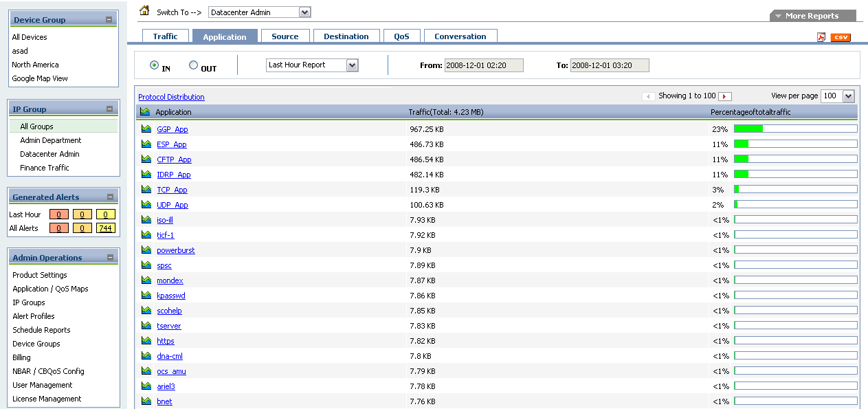This screenshot has height=409, width=868.
Task: Click the home icon beside Switch To
Action: [x=144, y=11]
